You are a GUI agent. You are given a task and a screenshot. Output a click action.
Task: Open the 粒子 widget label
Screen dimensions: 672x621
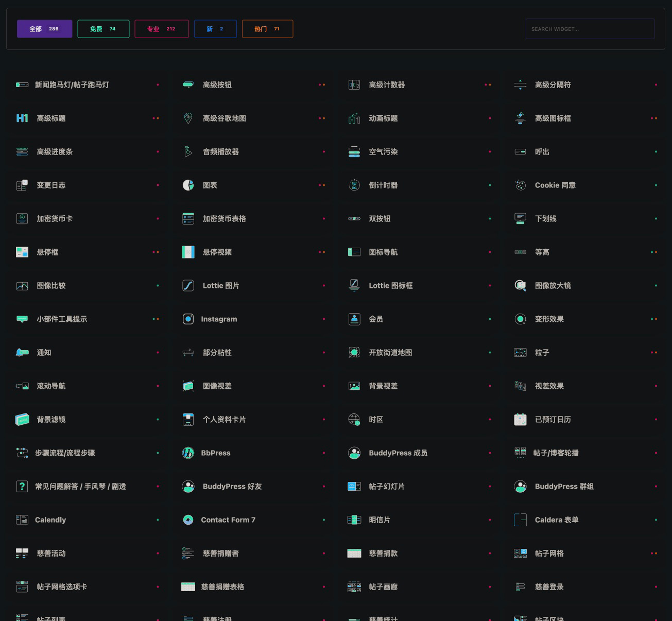(542, 352)
